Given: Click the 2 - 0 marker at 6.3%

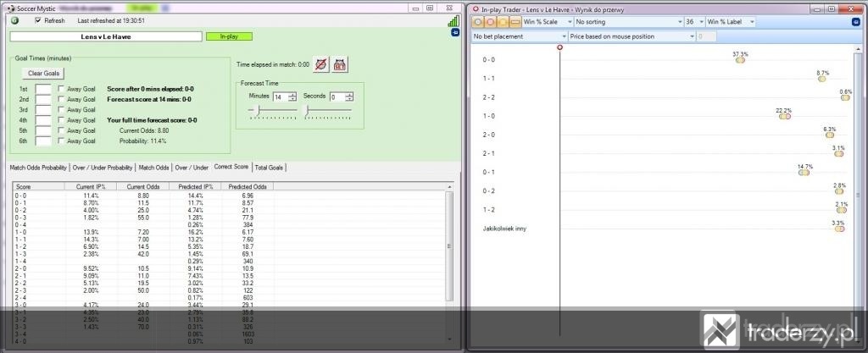Looking at the screenshot, I should pyautogui.click(x=829, y=135).
